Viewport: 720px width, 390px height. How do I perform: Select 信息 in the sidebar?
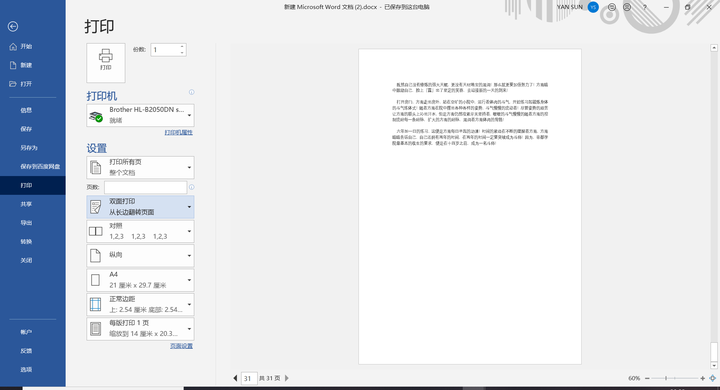click(x=33, y=110)
